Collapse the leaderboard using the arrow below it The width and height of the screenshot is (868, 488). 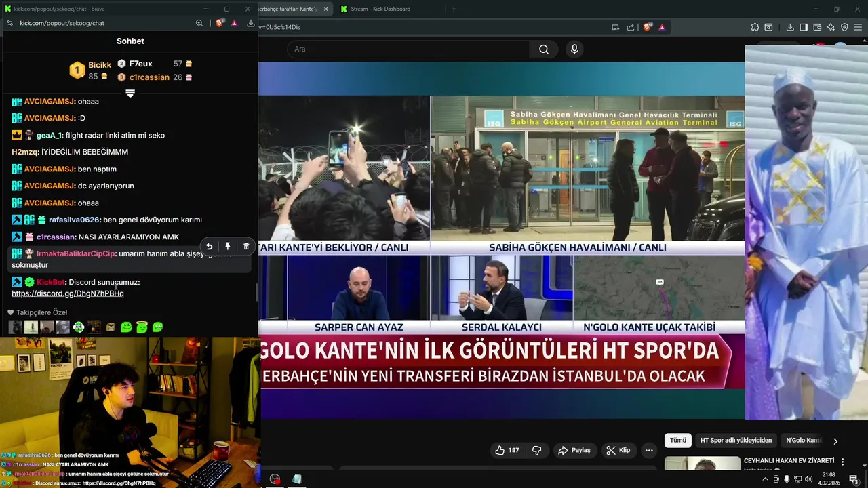[x=130, y=94]
